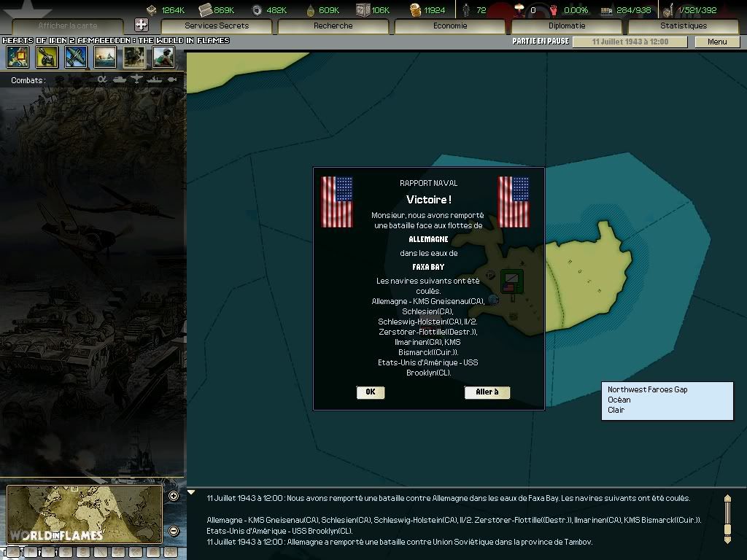Open the helmeted soldier icon
The width and height of the screenshot is (747, 560).
(x=163, y=57)
